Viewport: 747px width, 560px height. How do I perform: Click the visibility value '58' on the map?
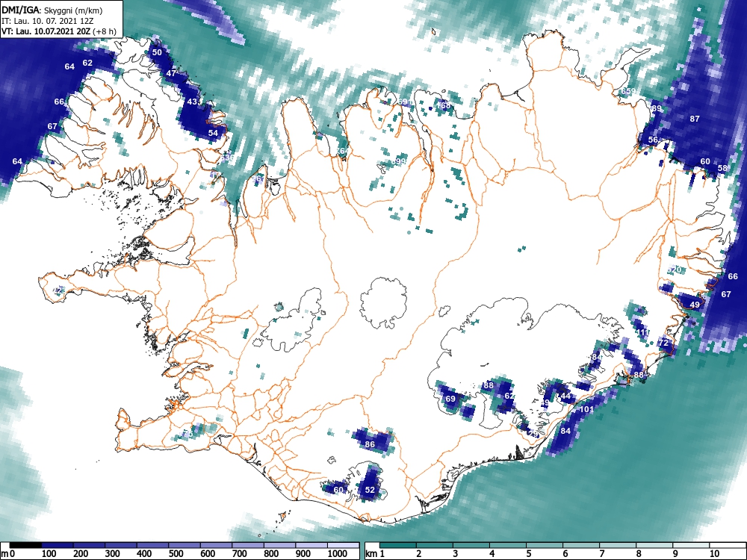tap(722, 168)
